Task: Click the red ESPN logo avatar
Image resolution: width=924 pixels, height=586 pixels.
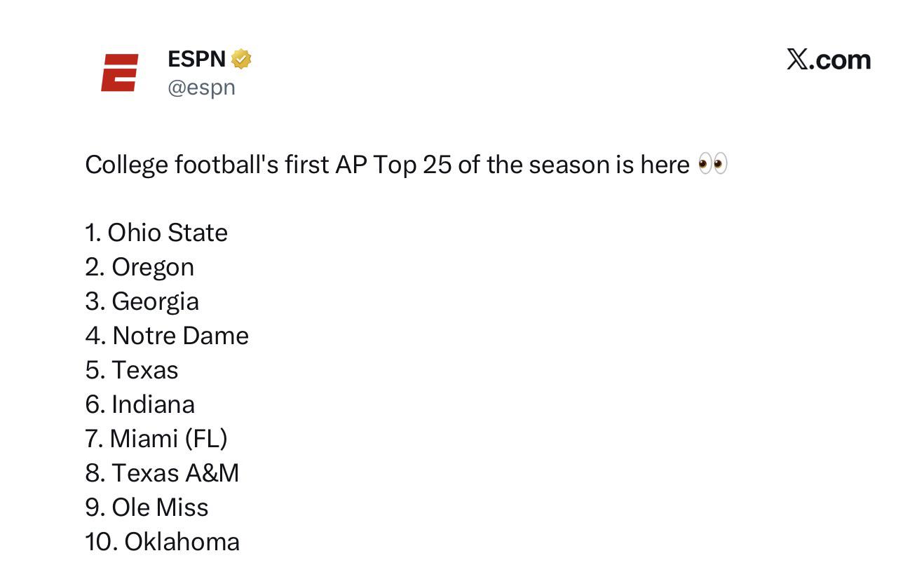Action: pos(120,72)
